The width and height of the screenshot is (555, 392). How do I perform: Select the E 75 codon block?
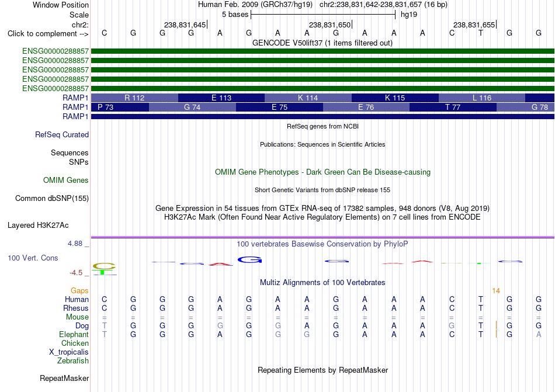pos(279,107)
